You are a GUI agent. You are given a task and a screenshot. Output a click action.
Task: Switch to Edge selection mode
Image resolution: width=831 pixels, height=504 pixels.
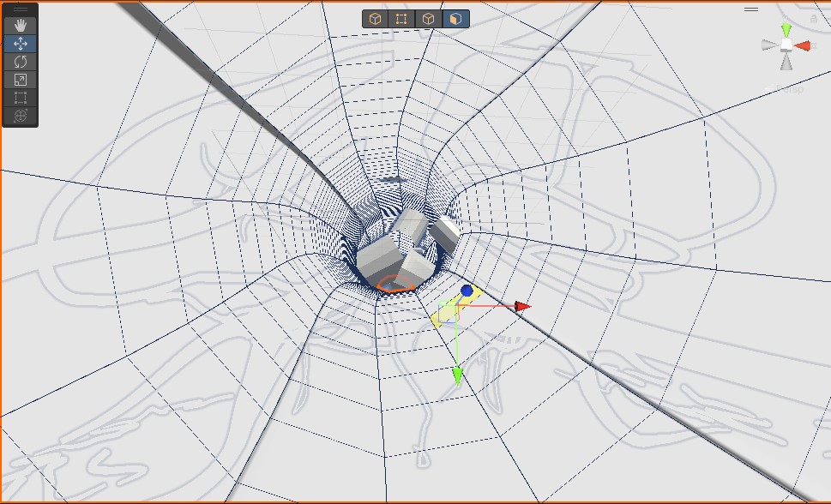(428, 19)
